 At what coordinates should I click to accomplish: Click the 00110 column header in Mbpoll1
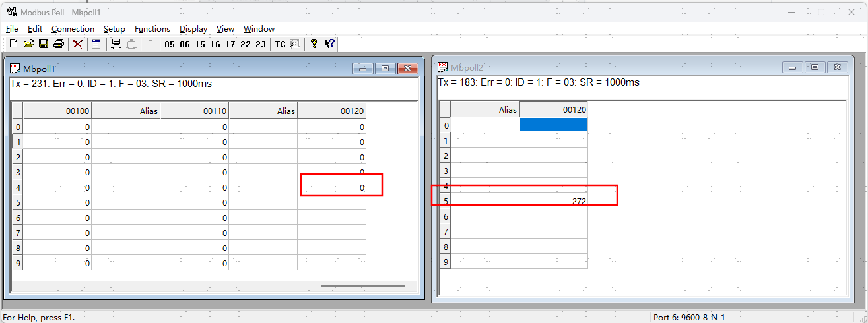tap(194, 111)
